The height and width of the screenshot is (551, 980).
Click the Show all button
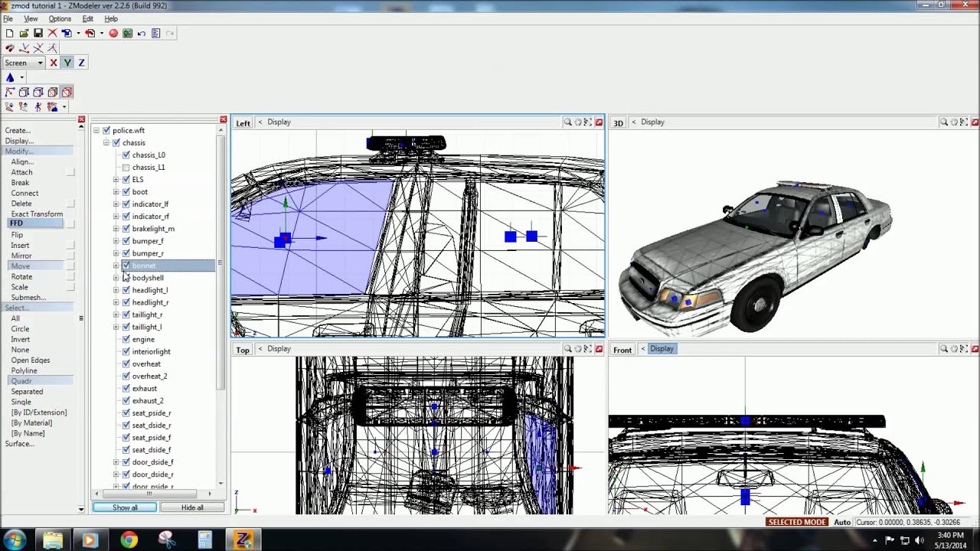tap(125, 507)
